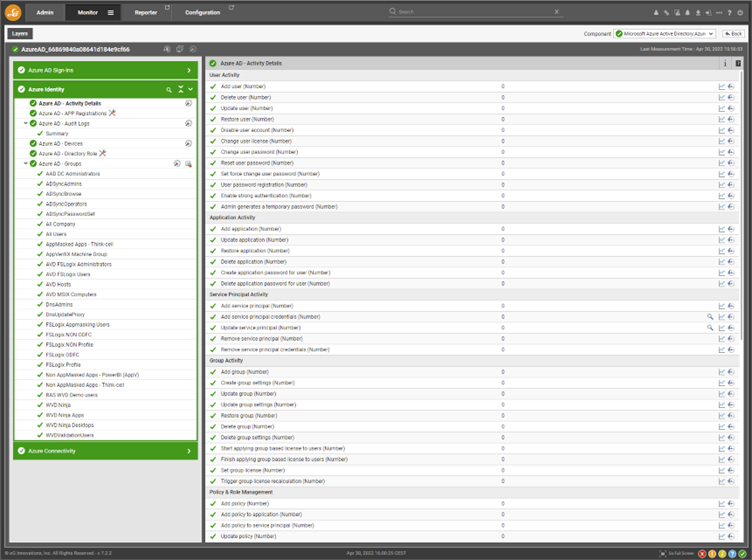Image resolution: width=752 pixels, height=560 pixels.
Task: Select Summary under Audit Logs
Action: point(57,134)
